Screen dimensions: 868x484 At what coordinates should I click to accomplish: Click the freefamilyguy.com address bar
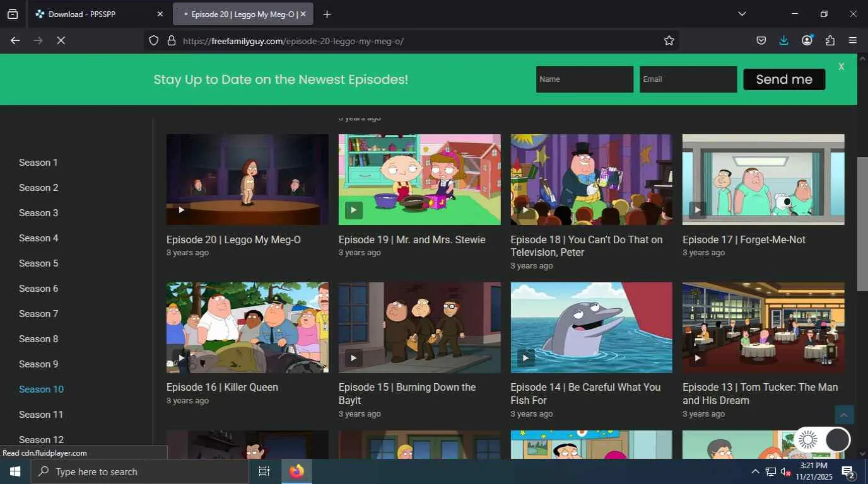(x=410, y=40)
